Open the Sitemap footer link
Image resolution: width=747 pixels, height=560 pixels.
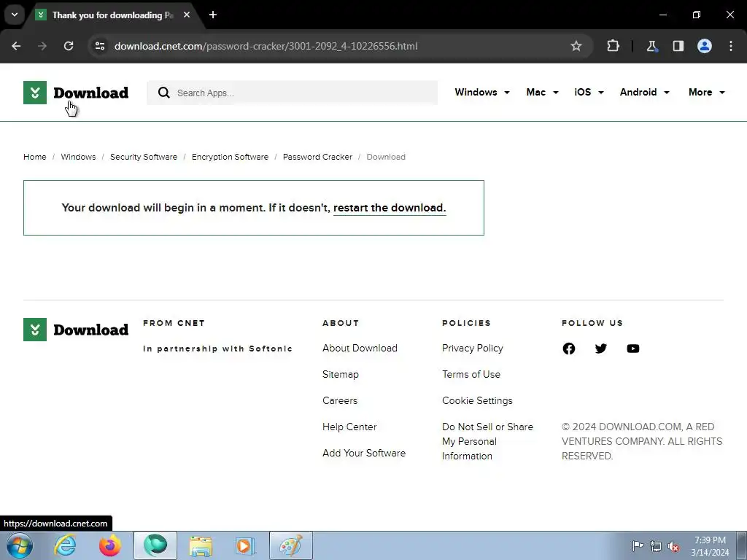(x=340, y=374)
